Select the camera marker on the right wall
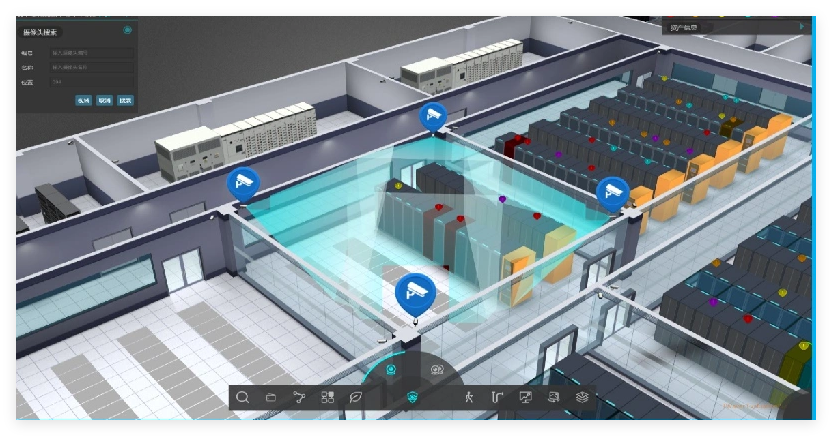The width and height of the screenshot is (832, 436). point(612,191)
